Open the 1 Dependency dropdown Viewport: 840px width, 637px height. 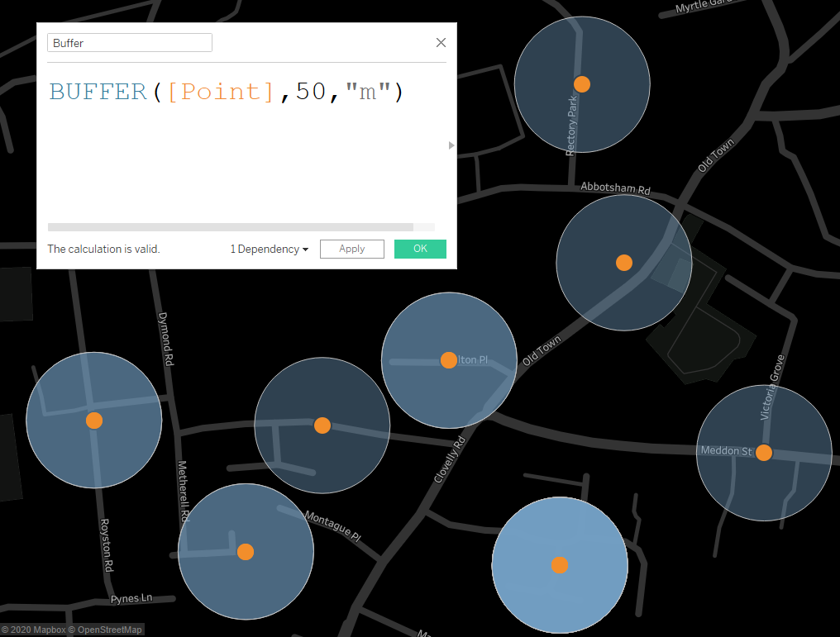point(269,250)
